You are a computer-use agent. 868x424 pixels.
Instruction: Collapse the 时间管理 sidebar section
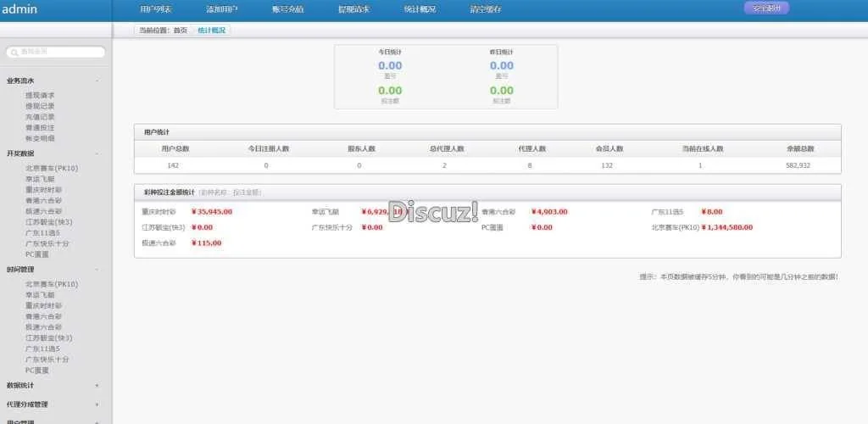coord(97,269)
